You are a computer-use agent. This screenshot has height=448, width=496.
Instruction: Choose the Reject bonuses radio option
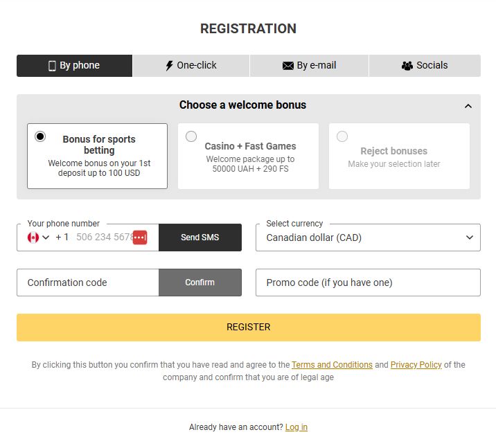click(342, 136)
